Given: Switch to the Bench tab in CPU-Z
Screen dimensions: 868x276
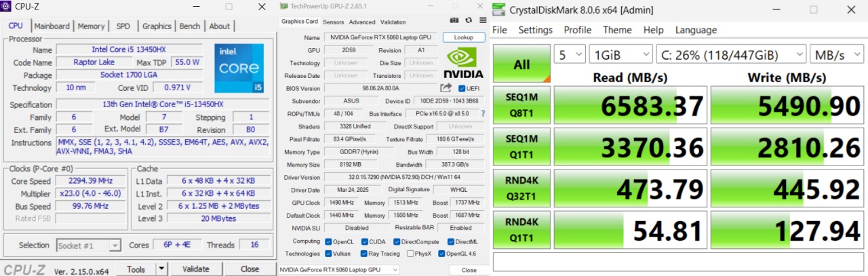Looking at the screenshot, I should coord(190,26).
